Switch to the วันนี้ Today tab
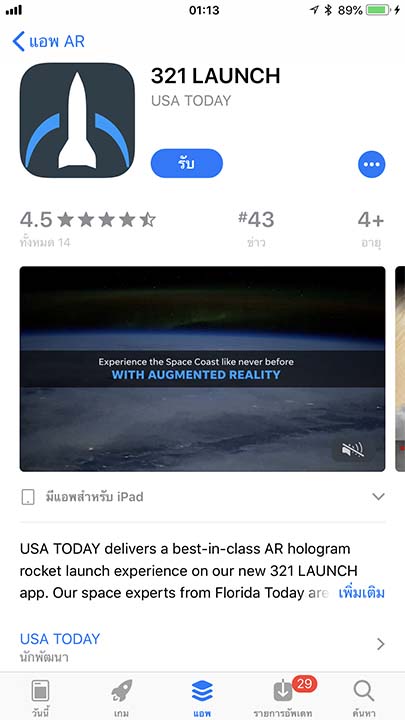 click(x=40, y=696)
